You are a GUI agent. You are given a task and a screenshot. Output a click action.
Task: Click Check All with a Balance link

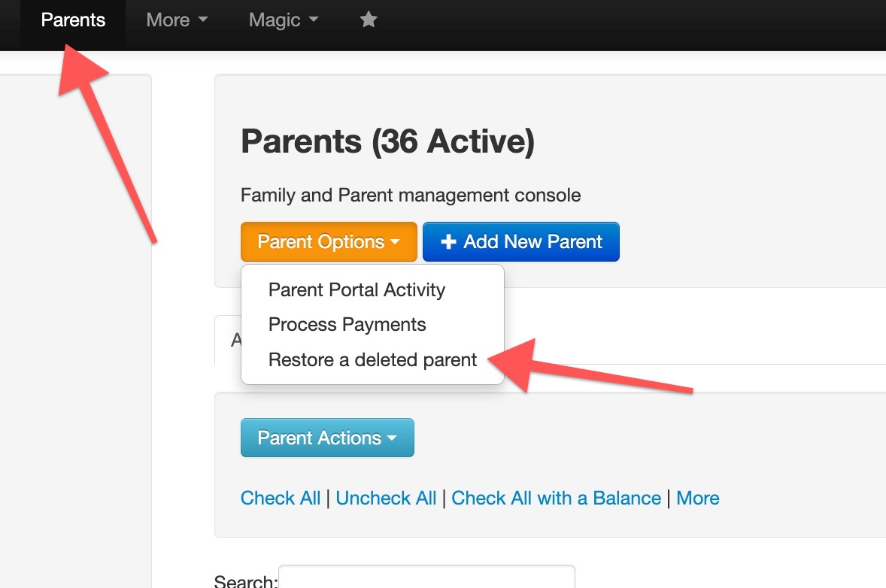[x=556, y=499]
